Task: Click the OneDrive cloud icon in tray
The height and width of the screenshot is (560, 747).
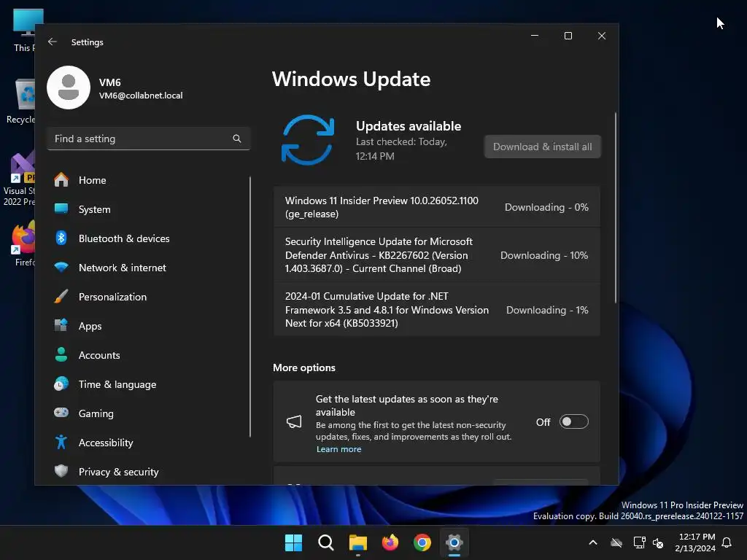Action: click(616, 542)
